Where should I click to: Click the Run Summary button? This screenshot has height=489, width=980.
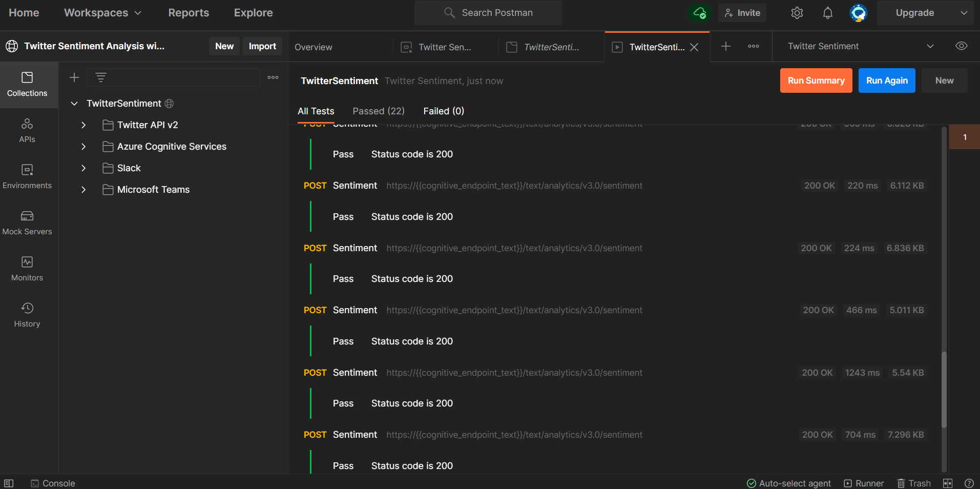[x=816, y=80]
